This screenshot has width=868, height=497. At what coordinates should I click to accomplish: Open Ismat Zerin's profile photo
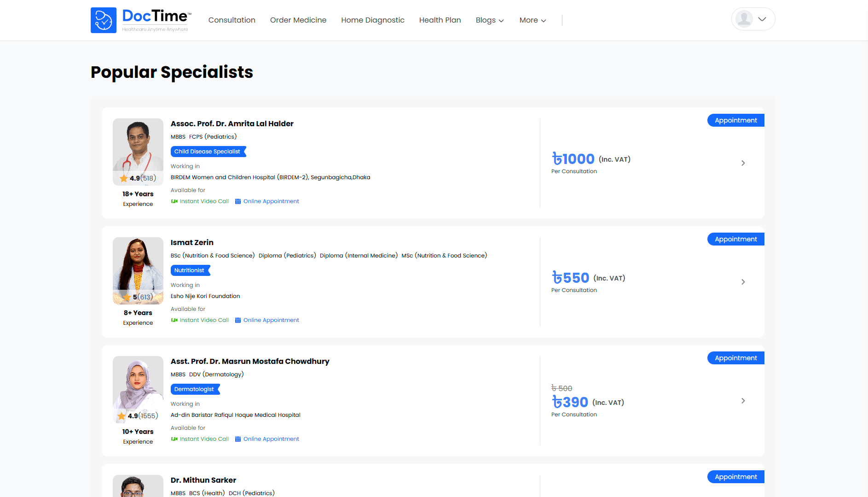point(138,267)
